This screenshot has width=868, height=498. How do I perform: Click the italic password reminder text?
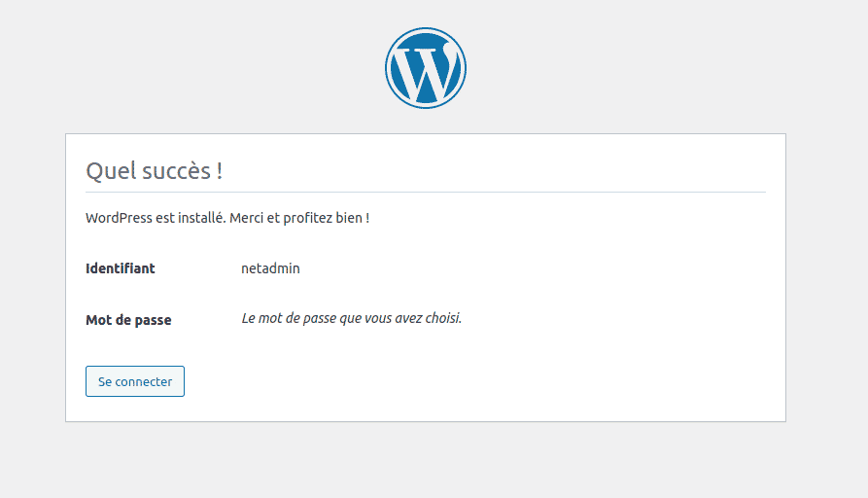click(352, 318)
